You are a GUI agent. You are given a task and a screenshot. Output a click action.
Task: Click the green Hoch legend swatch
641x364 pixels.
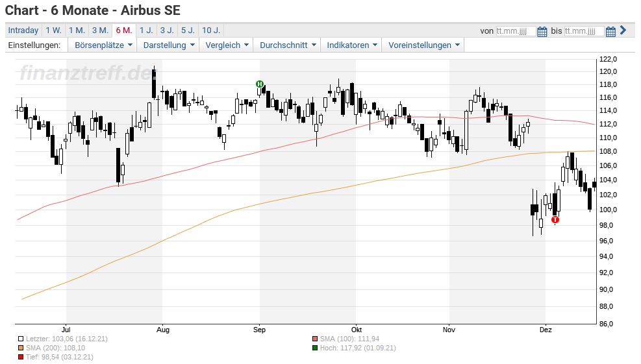coord(315,348)
